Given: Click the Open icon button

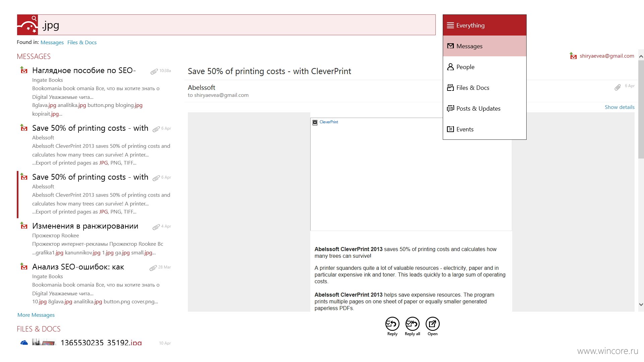Looking at the screenshot, I should coord(432,324).
